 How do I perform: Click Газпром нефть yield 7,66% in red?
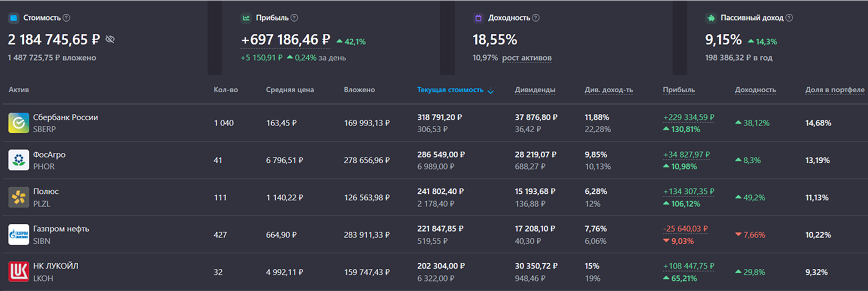(x=749, y=235)
